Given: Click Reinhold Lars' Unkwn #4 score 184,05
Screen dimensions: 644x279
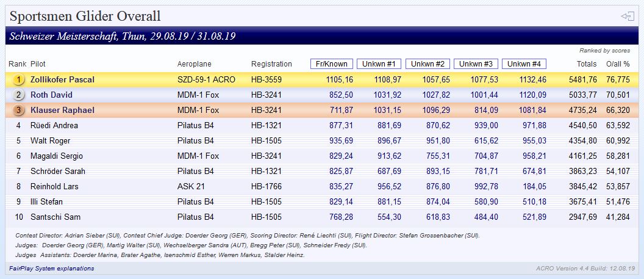Looking at the screenshot, I should click(x=534, y=186).
